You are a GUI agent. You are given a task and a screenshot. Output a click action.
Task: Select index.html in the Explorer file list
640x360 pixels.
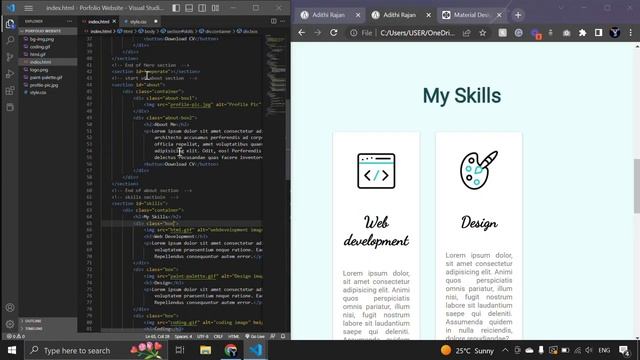[48, 62]
